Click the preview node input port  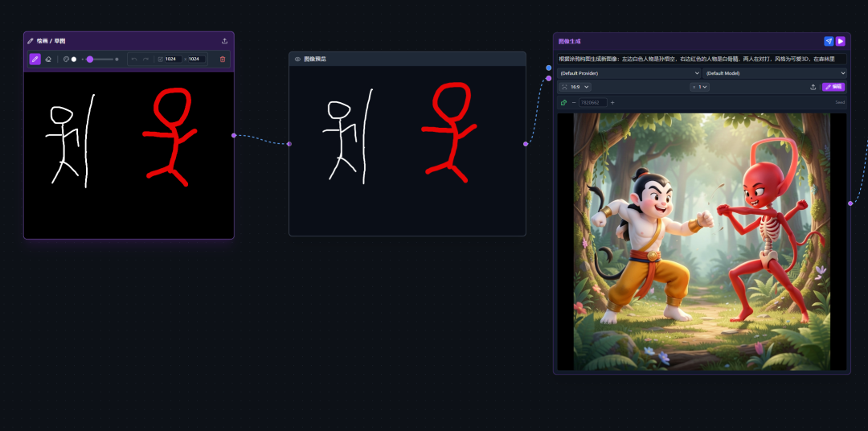pos(289,144)
